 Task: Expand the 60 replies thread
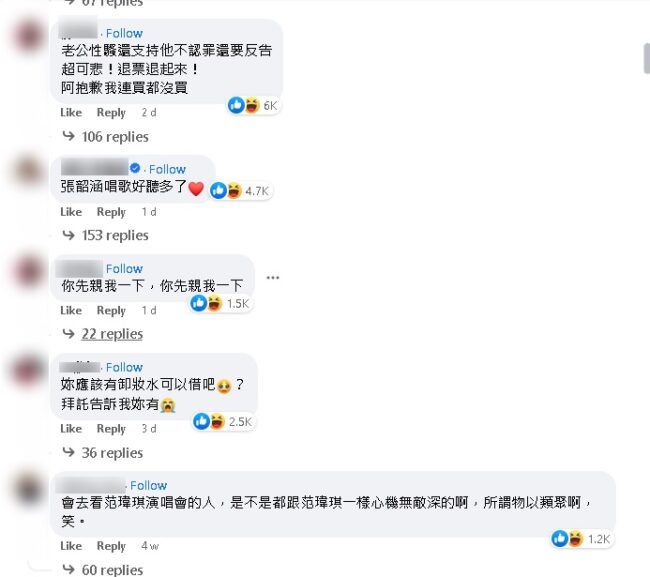tap(112, 570)
